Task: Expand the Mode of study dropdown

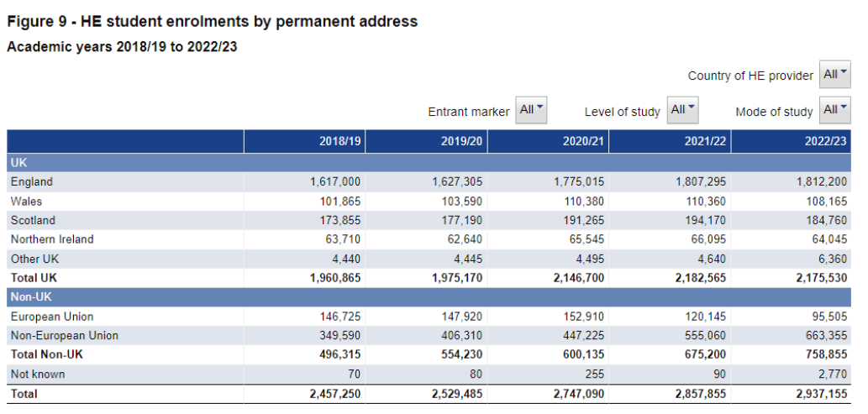Action: [835, 110]
